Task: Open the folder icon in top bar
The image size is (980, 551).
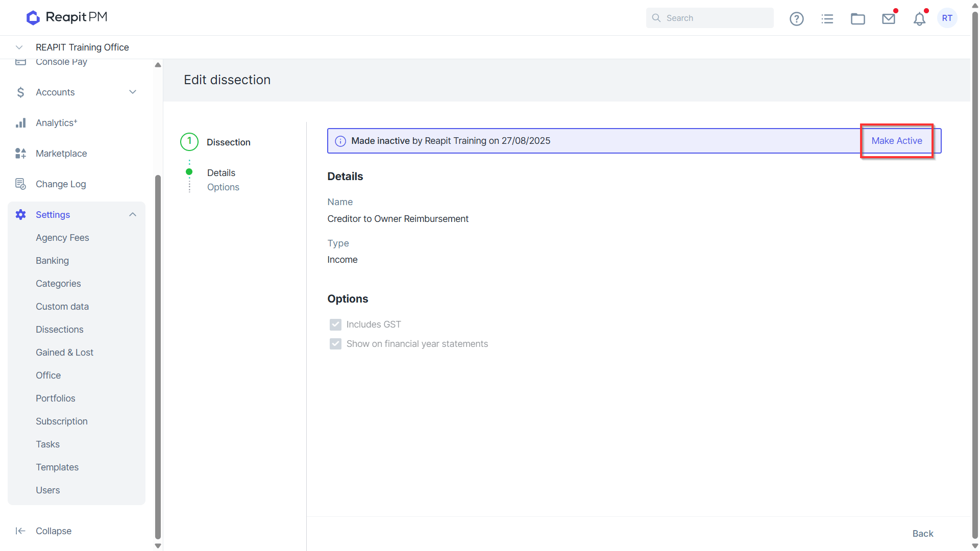Action: coord(857,18)
